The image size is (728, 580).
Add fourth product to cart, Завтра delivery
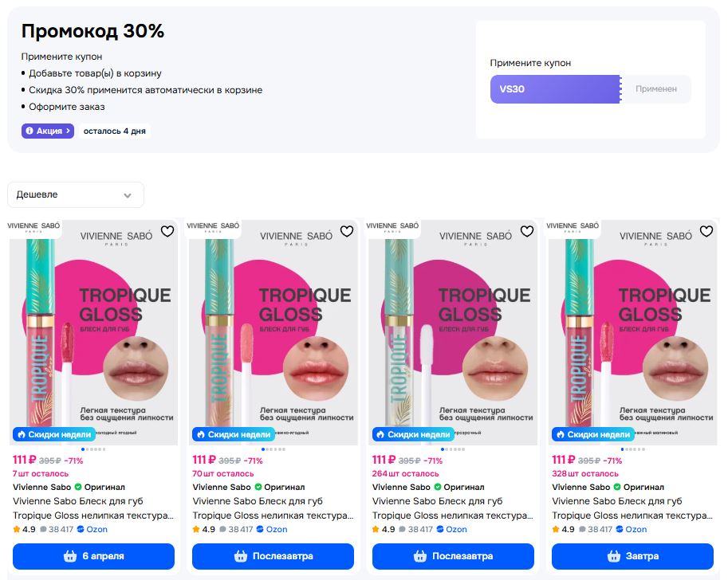click(632, 556)
